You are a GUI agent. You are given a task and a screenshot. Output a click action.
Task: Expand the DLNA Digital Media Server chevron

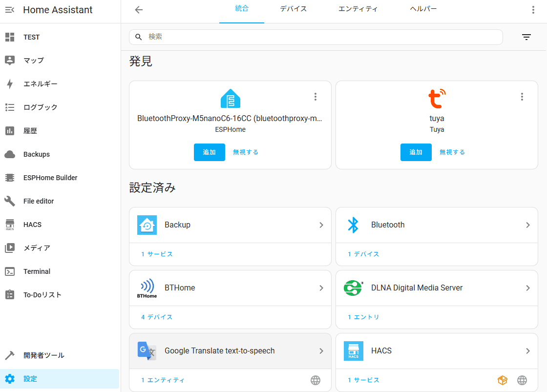(528, 288)
